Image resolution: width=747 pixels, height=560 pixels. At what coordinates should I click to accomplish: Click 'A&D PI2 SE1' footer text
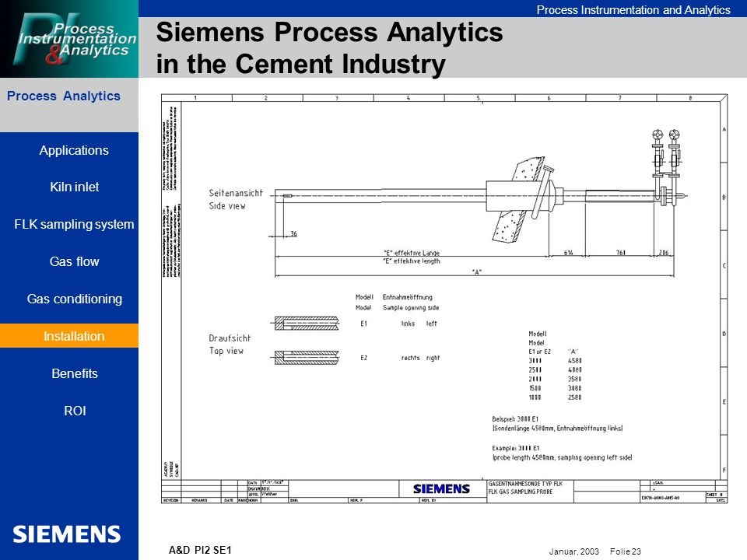pyautogui.click(x=200, y=551)
